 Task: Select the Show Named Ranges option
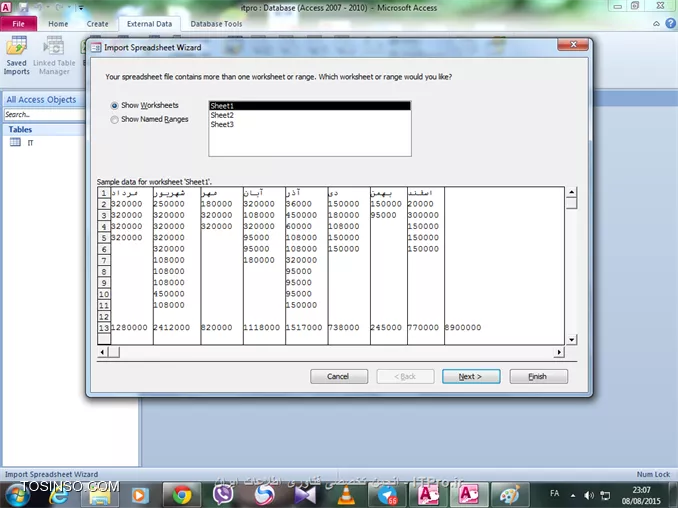point(115,119)
